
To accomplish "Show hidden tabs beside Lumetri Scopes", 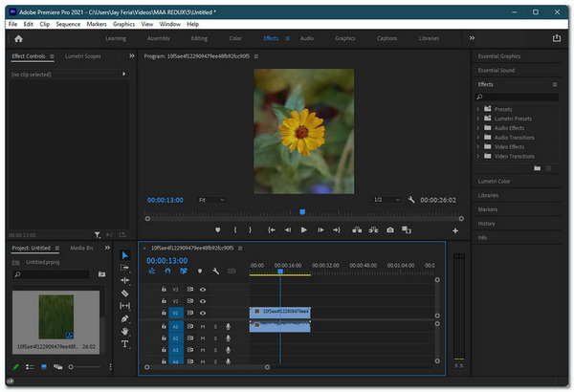I will tap(132, 56).
